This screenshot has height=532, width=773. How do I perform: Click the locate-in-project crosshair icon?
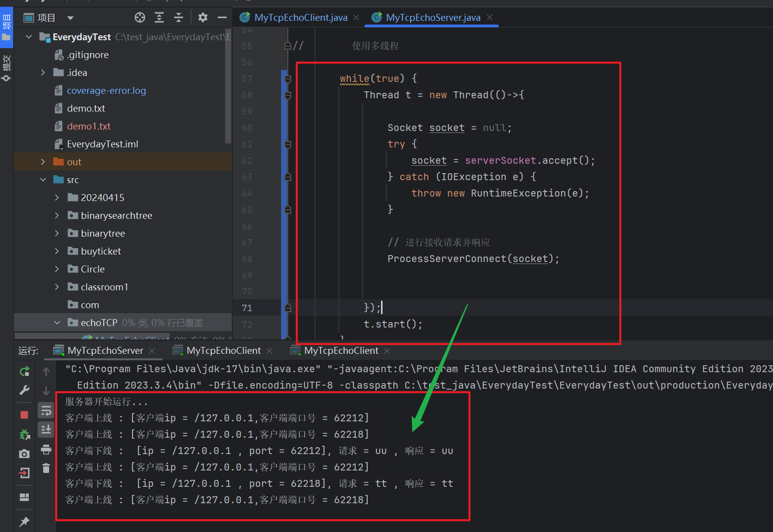tap(140, 18)
